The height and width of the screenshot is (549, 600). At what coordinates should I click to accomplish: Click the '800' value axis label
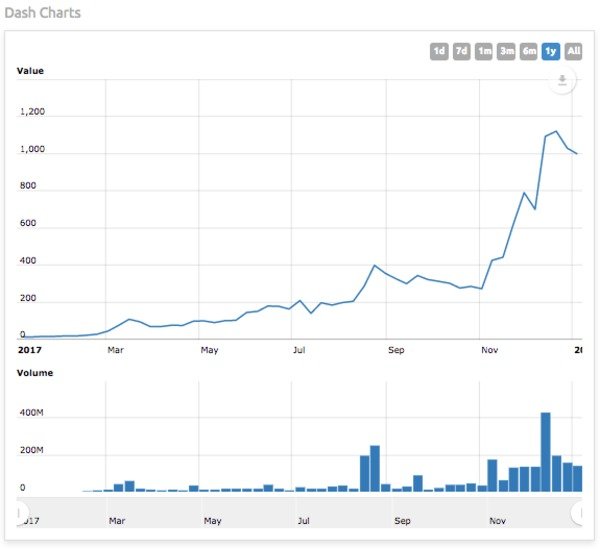point(28,186)
